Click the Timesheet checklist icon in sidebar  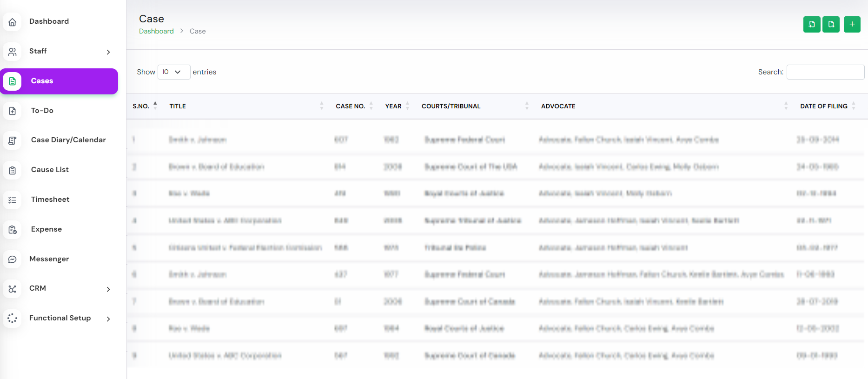pyautogui.click(x=13, y=200)
